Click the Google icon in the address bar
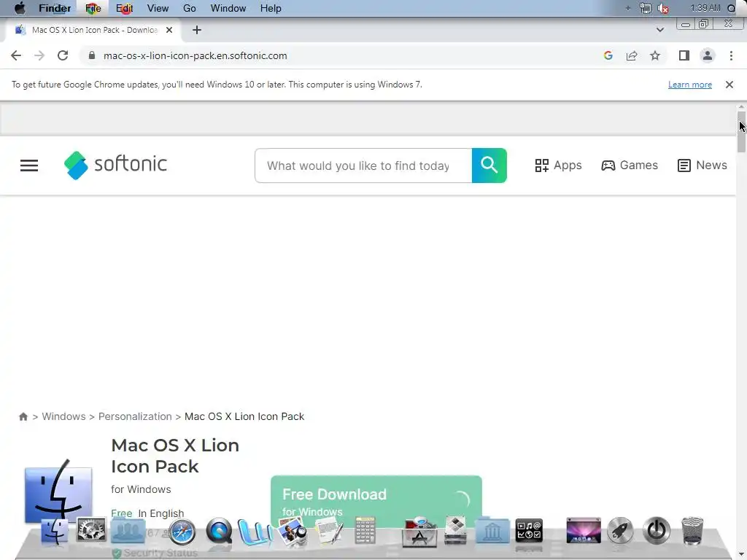The width and height of the screenshot is (747, 560). 608,55
